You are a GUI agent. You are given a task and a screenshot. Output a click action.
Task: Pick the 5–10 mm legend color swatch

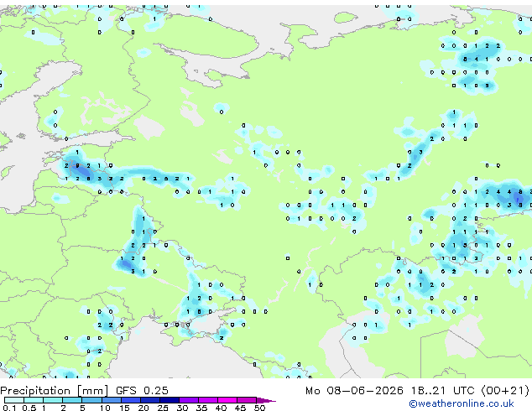click(x=91, y=400)
